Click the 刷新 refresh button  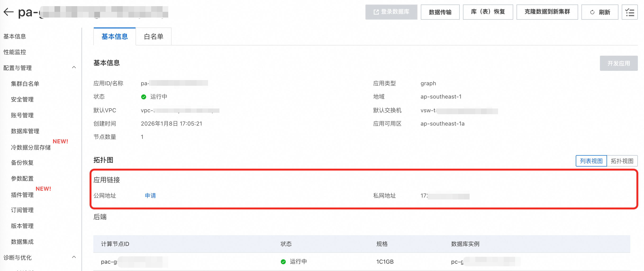click(x=599, y=12)
